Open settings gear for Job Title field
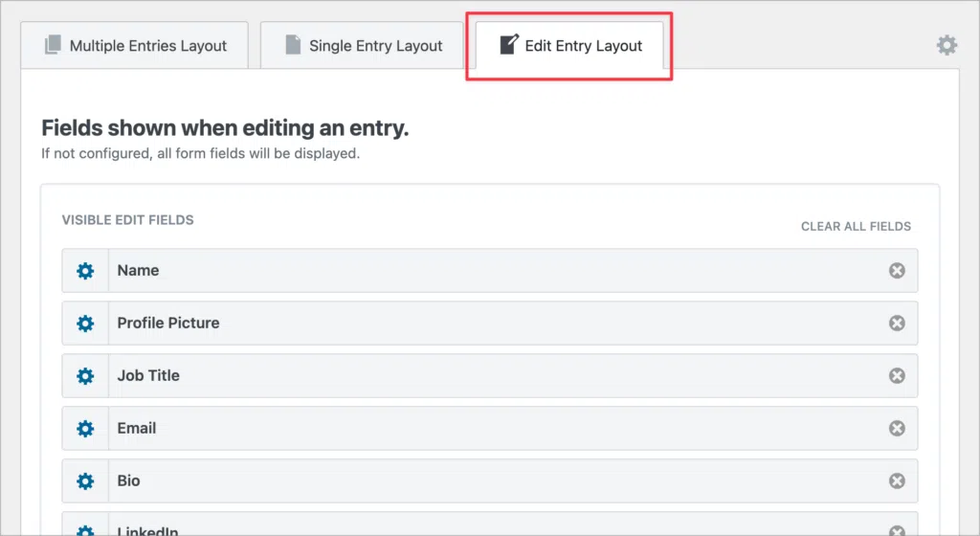 coord(85,375)
